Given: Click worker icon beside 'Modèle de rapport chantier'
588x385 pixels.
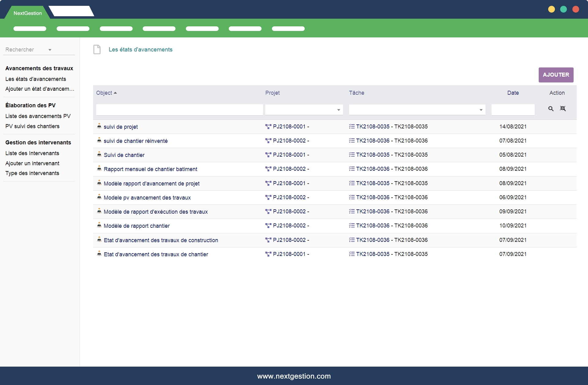Looking at the screenshot, I should point(99,225).
